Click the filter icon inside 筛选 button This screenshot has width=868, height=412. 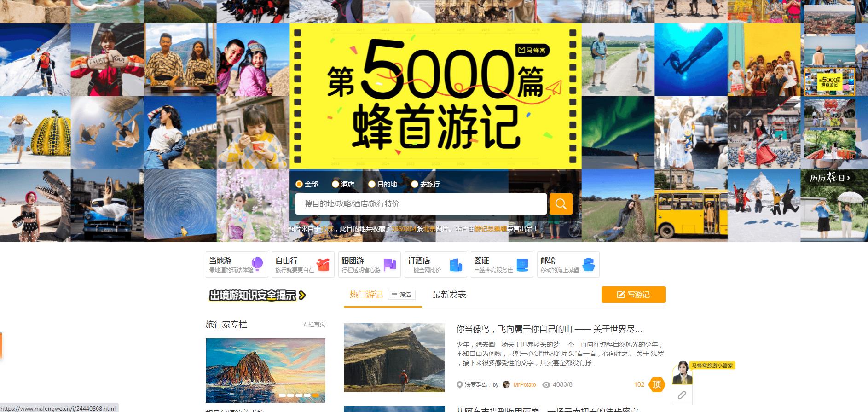(394, 295)
